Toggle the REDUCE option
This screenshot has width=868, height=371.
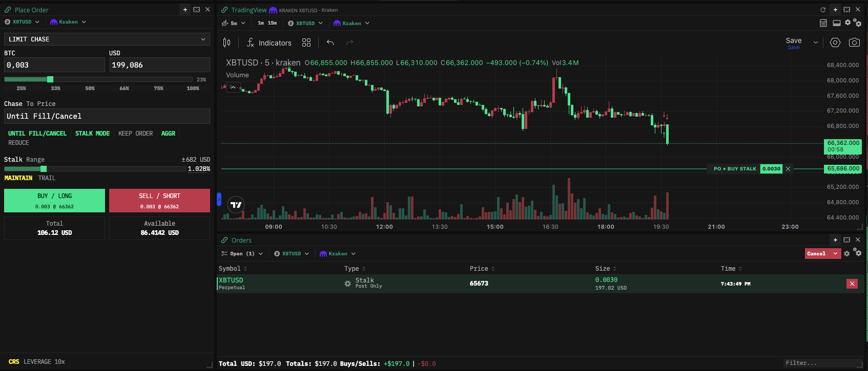click(x=18, y=143)
